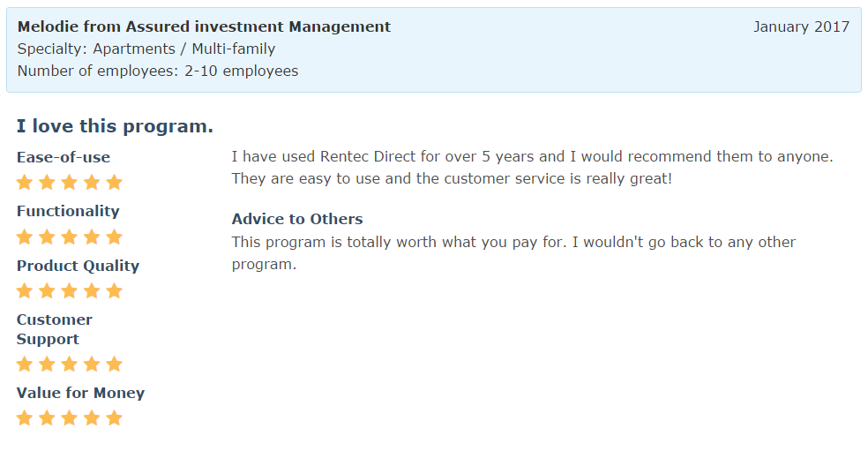Click the review title 'I love this program.'
868x451 pixels.
coord(115,126)
